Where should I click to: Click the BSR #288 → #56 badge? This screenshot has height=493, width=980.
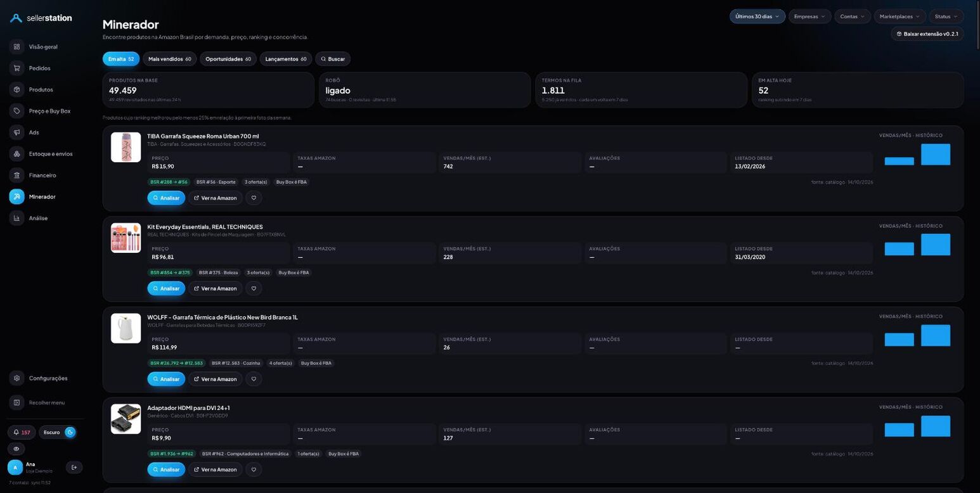point(169,182)
